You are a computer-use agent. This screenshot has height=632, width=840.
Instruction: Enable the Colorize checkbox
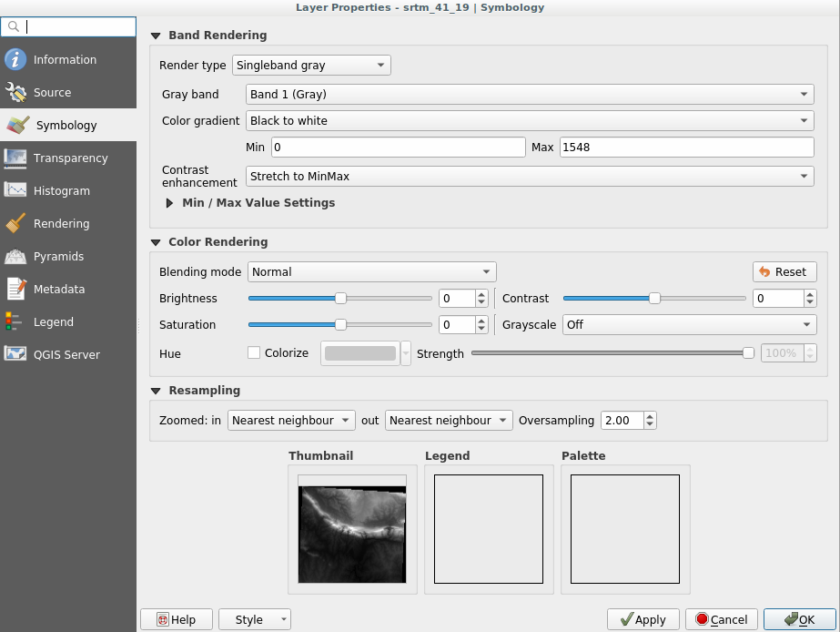[254, 353]
